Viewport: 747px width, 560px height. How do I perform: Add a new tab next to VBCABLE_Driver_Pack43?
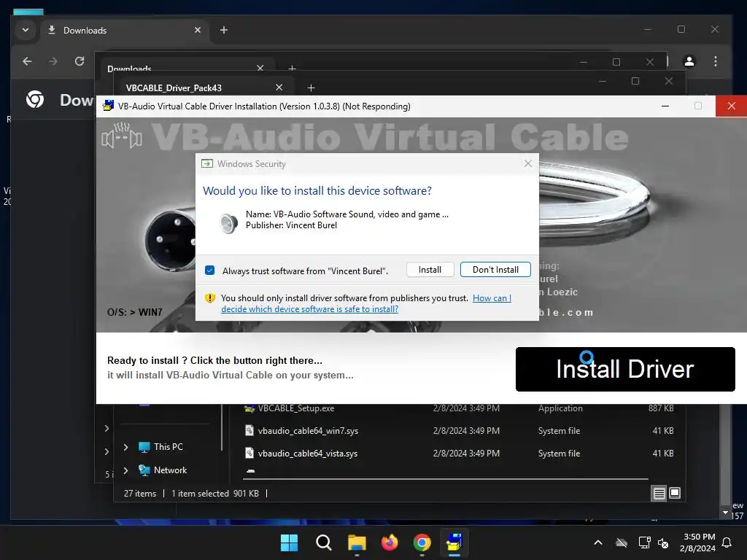point(311,87)
